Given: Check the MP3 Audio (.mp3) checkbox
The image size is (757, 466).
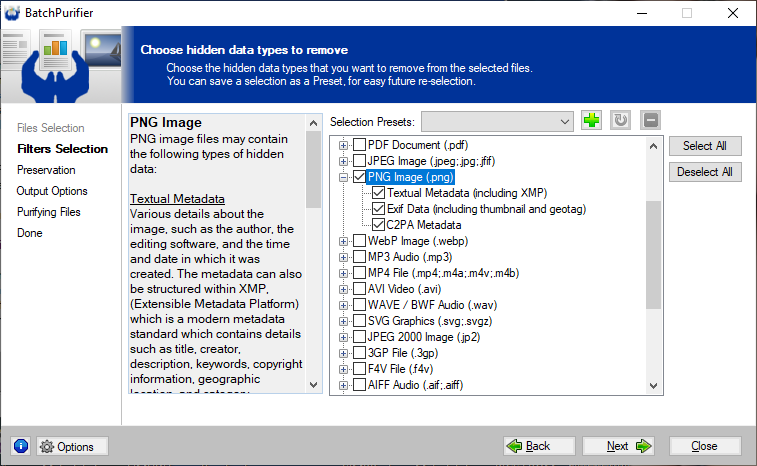Looking at the screenshot, I should 359,256.
